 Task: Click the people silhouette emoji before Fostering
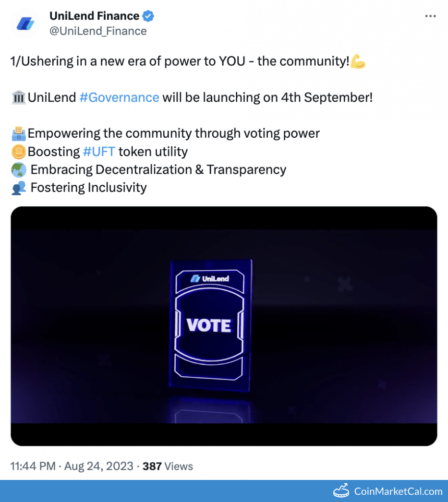point(18,188)
